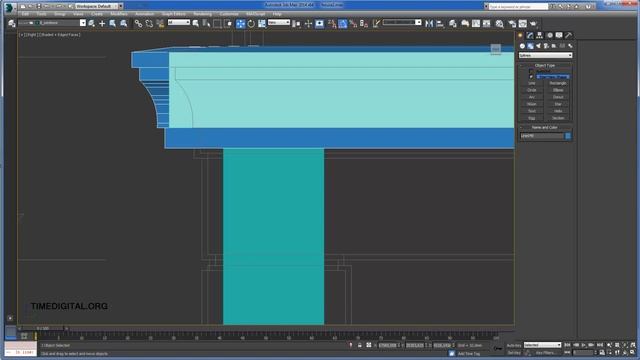The height and width of the screenshot is (360, 640).
Task: Open the Customize menu
Action: pyautogui.click(x=229, y=14)
